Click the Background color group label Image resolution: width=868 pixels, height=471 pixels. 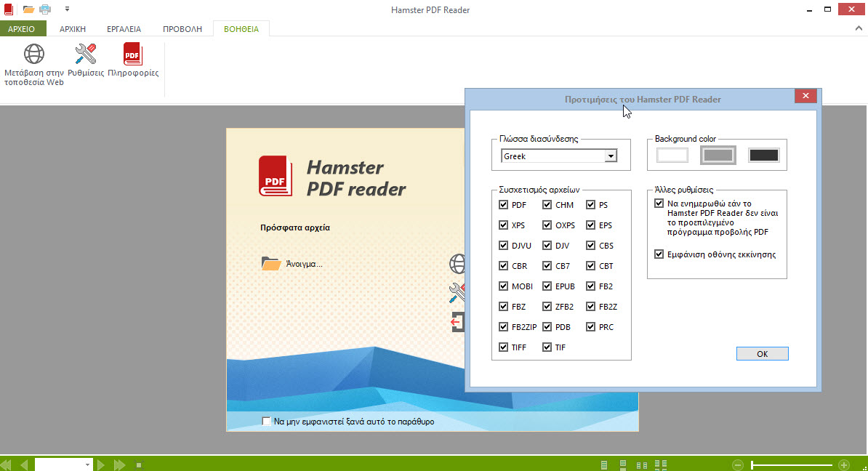click(x=686, y=139)
